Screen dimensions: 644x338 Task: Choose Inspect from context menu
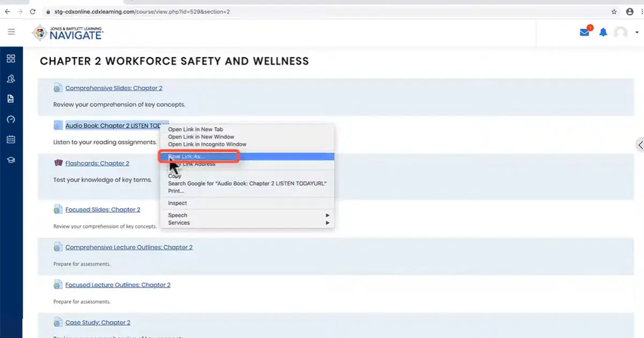(178, 203)
